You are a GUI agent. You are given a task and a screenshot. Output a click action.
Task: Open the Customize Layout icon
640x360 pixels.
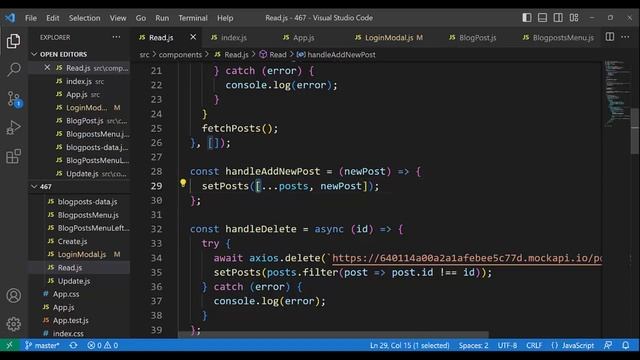pyautogui.click(x=574, y=18)
